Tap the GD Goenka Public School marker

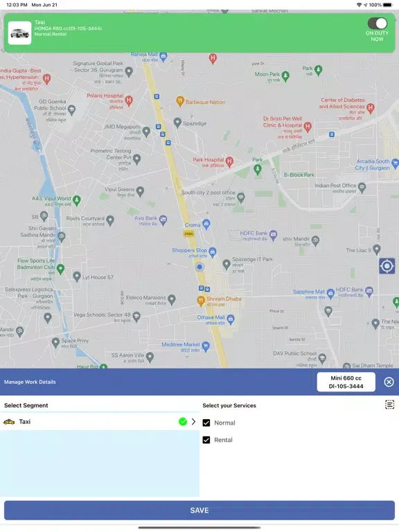71,109
